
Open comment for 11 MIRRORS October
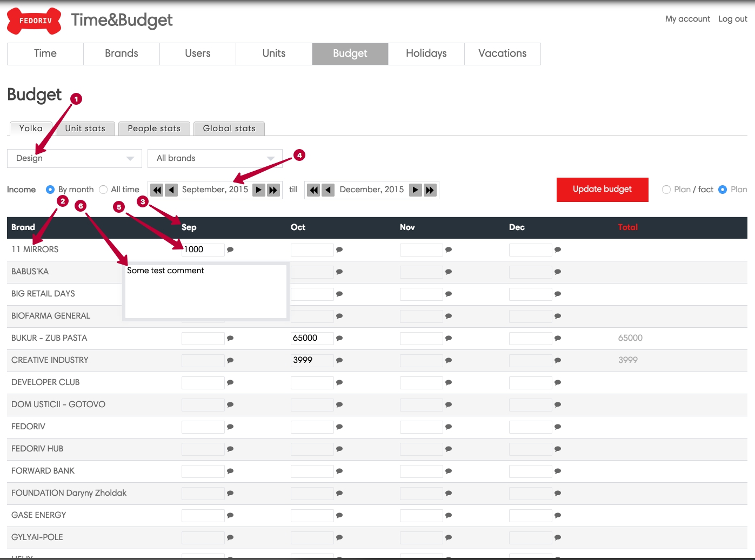click(339, 249)
